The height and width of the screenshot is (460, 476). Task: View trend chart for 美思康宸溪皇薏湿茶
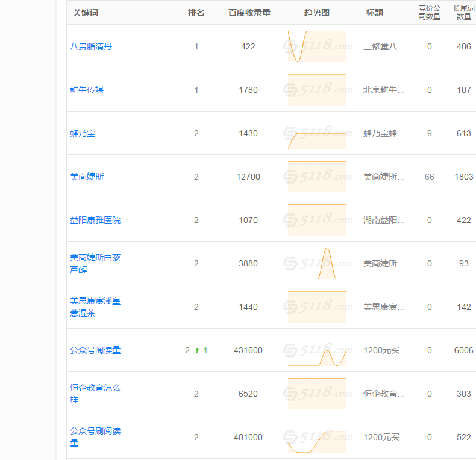click(317, 307)
